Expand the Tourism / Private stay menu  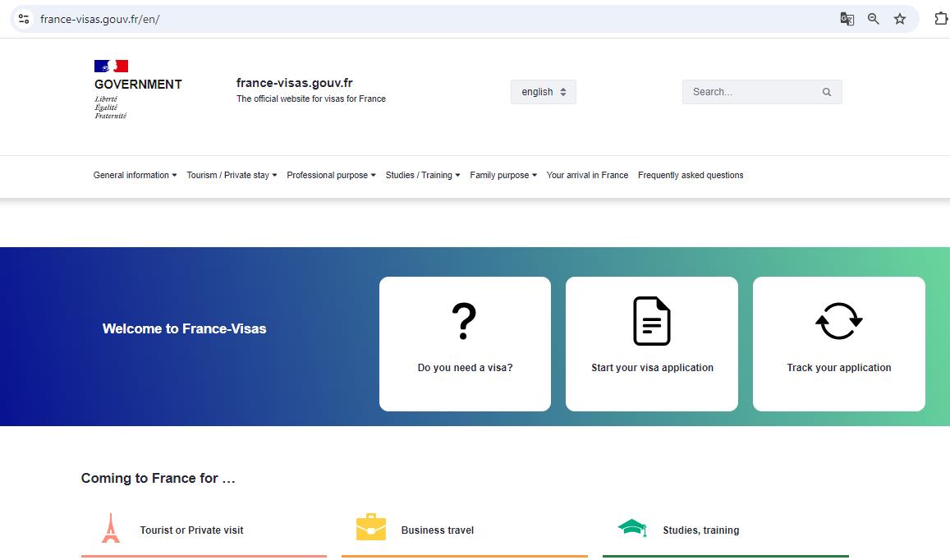pyautogui.click(x=232, y=175)
